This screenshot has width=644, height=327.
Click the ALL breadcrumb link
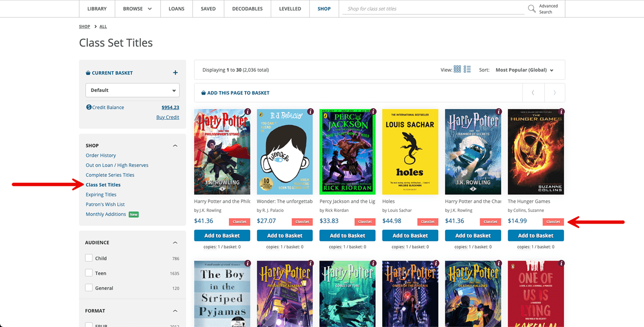click(x=103, y=27)
